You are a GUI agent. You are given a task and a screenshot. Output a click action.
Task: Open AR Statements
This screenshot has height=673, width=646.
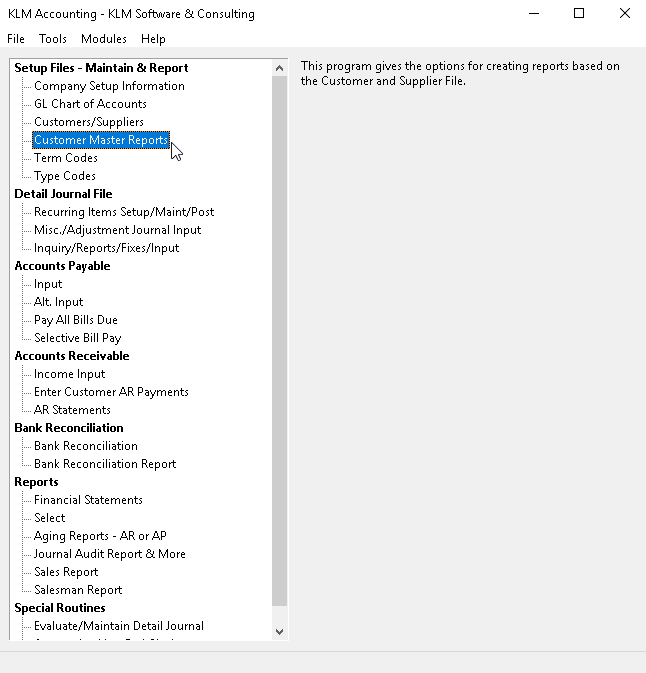(72, 410)
